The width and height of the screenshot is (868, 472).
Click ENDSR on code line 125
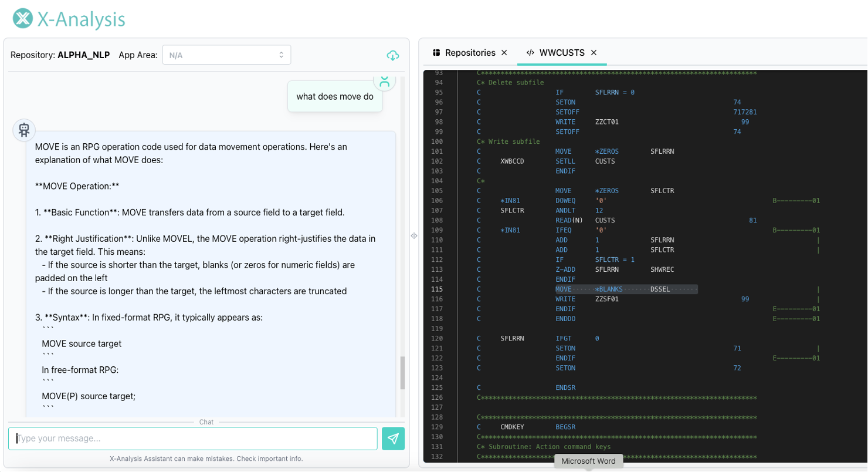tap(565, 388)
